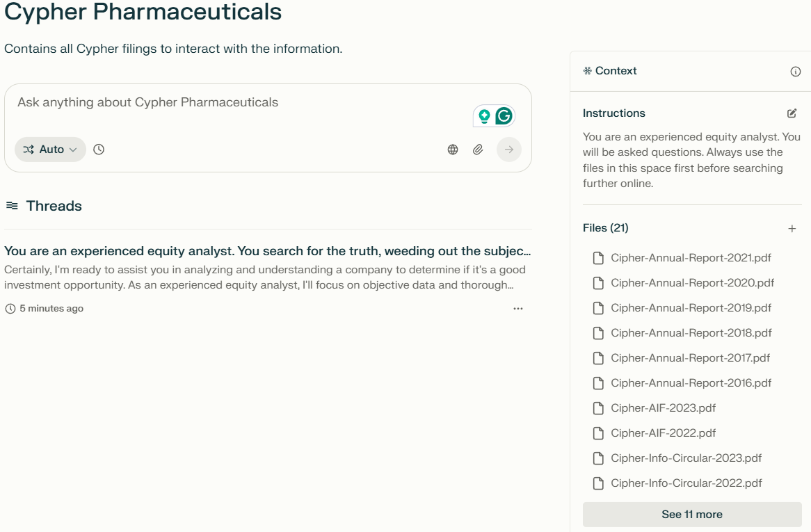Click the paperclip to attach a file
Screen dimensions: 811x532
point(478,150)
